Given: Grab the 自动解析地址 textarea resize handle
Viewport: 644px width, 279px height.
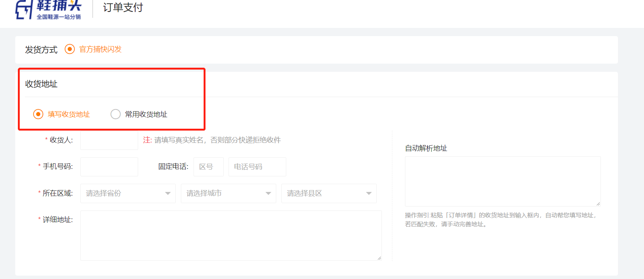Looking at the screenshot, I should [x=598, y=204].
